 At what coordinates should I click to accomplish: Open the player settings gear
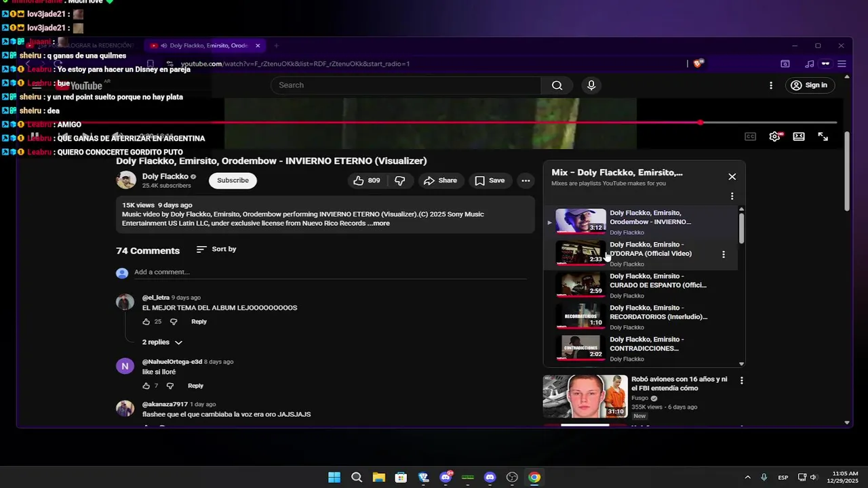click(774, 136)
